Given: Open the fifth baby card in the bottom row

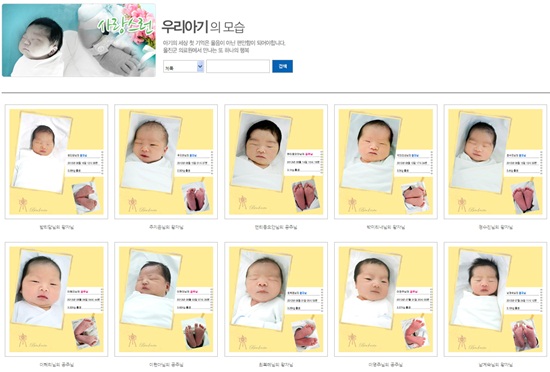Looking at the screenshot, I should pos(495,299).
